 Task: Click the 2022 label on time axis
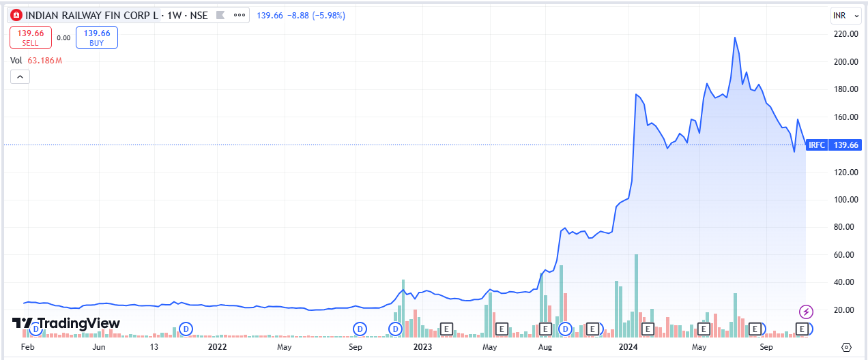point(217,347)
